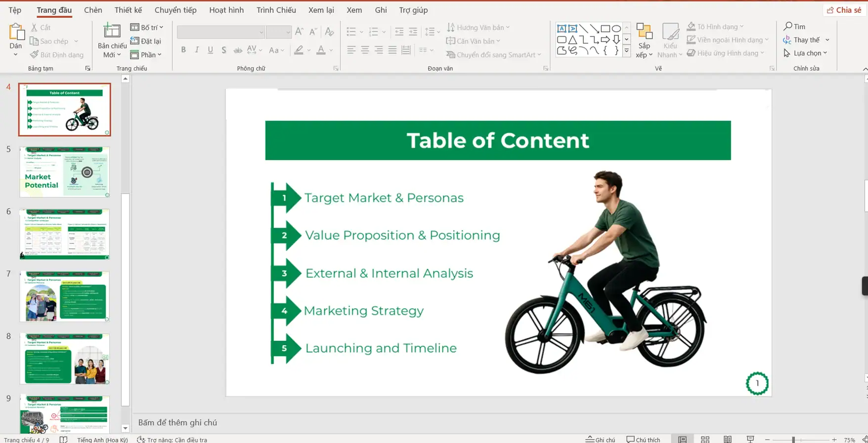868x443 pixels.
Task: Click the spell check book icon in the status bar
Action: pos(63,440)
